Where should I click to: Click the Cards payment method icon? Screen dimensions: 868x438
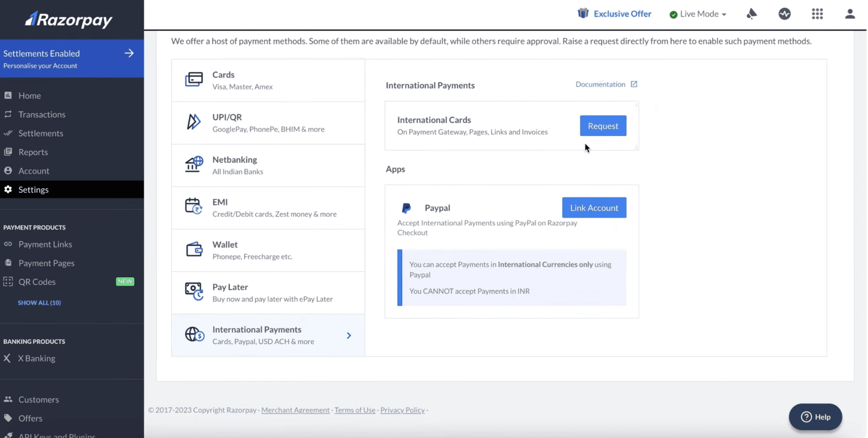[x=194, y=79]
